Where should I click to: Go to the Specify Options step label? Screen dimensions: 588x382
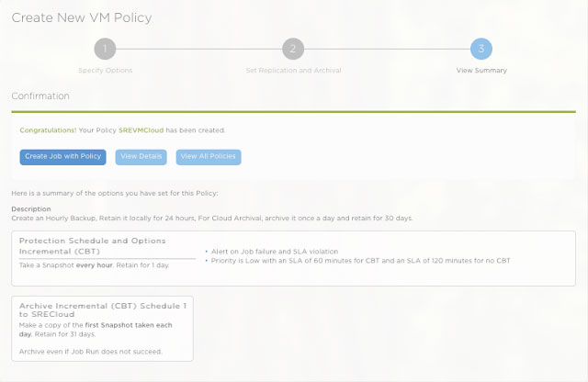click(x=105, y=70)
